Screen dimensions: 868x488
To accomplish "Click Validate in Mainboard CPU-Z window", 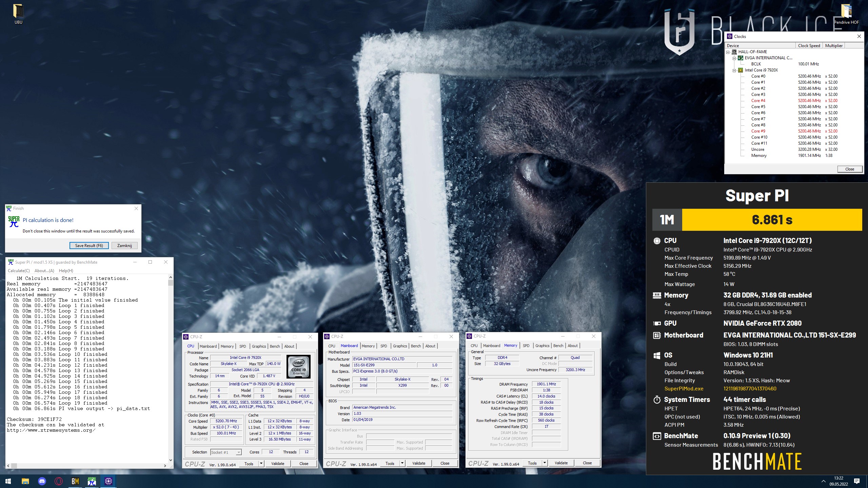I will [419, 463].
